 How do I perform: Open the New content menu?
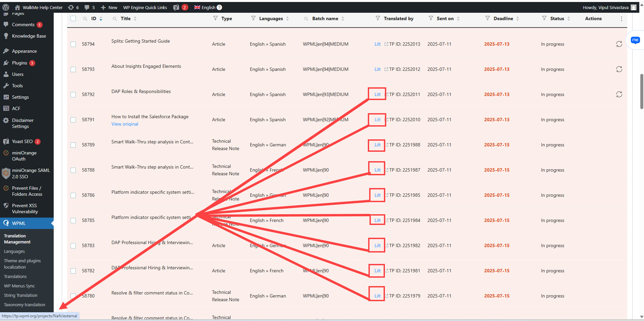[109, 7]
